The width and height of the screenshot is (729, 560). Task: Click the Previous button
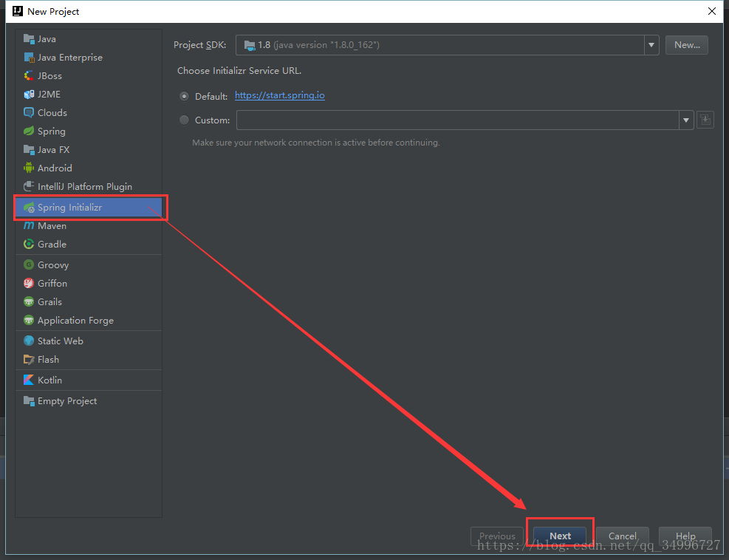click(x=497, y=536)
